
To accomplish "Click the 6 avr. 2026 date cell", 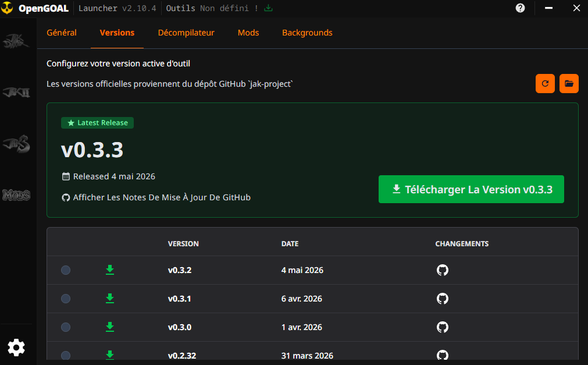I will click(301, 299).
